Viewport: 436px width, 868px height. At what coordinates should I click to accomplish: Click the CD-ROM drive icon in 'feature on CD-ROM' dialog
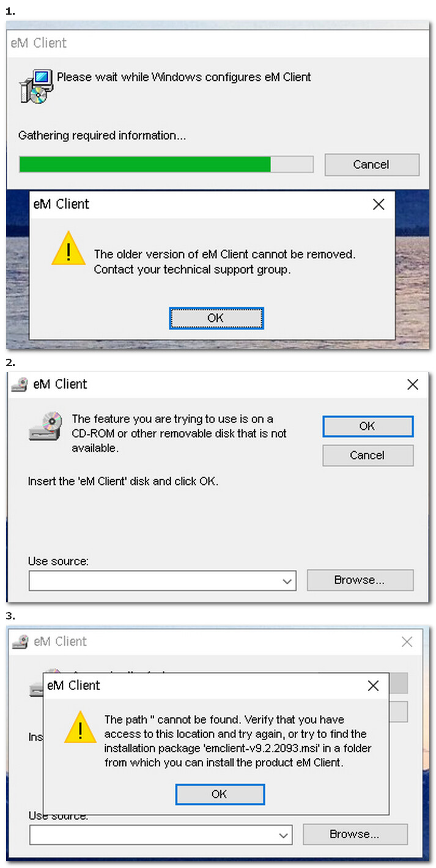(46, 427)
